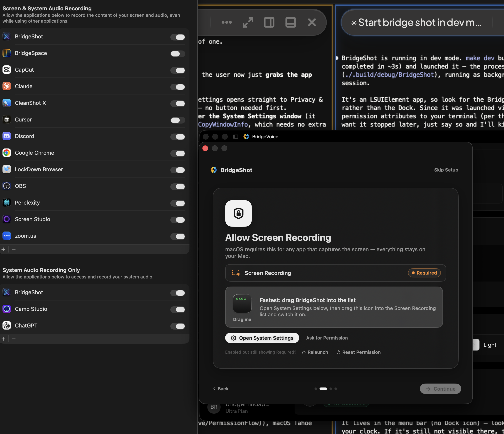Click the Google Chrome app icon

[x=7, y=153]
